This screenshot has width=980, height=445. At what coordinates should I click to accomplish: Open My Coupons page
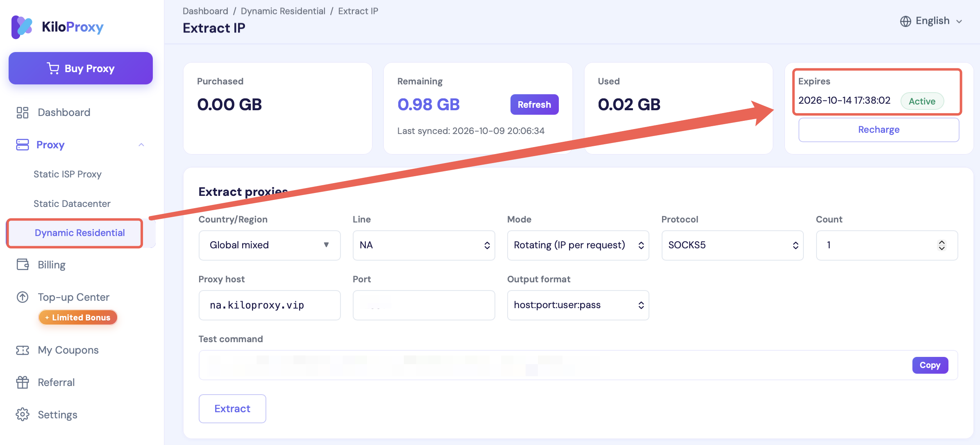point(68,350)
